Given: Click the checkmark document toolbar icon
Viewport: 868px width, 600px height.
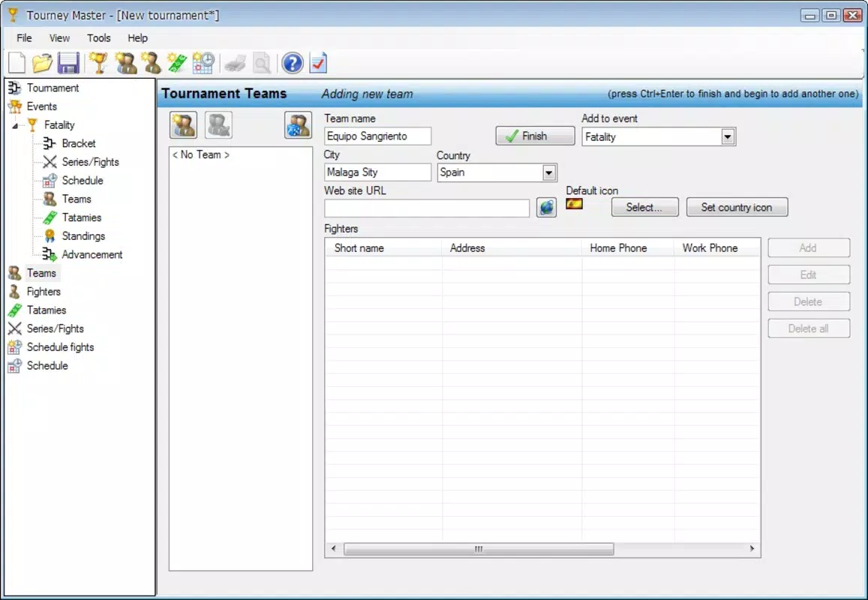Looking at the screenshot, I should pyautogui.click(x=319, y=63).
